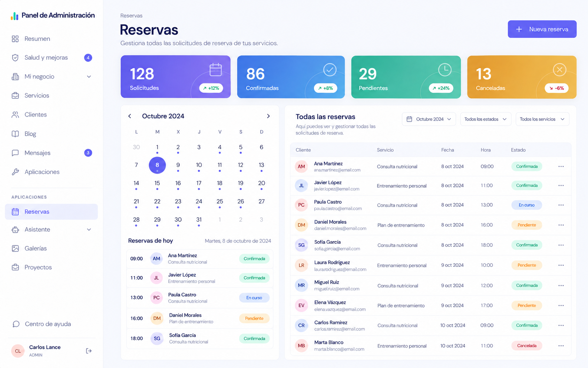This screenshot has height=368, width=588.
Task: Click the Aplicaciones wrench icon
Action: (15, 172)
